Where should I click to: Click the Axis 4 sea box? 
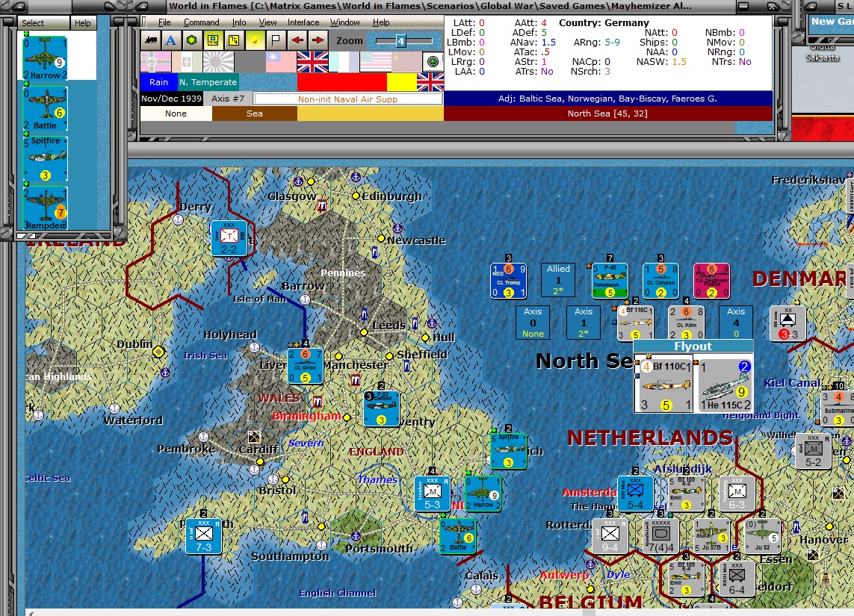click(x=736, y=323)
